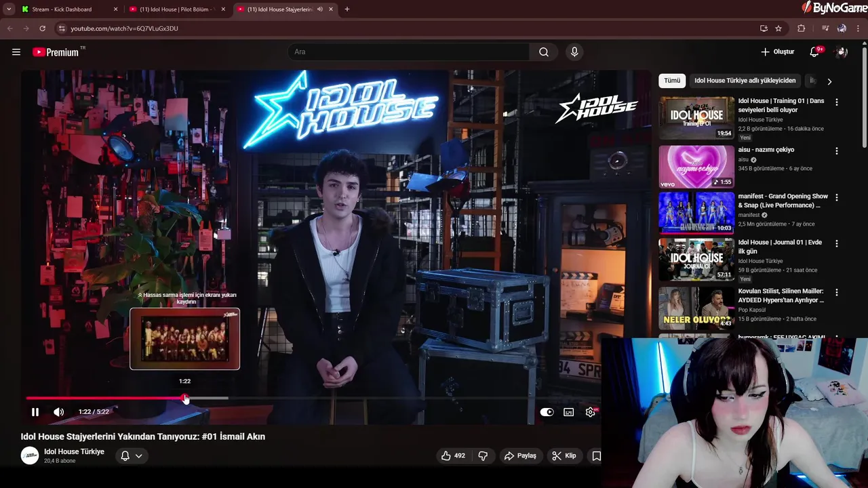Open options menu for Journal 01 video

pyautogui.click(x=836, y=244)
